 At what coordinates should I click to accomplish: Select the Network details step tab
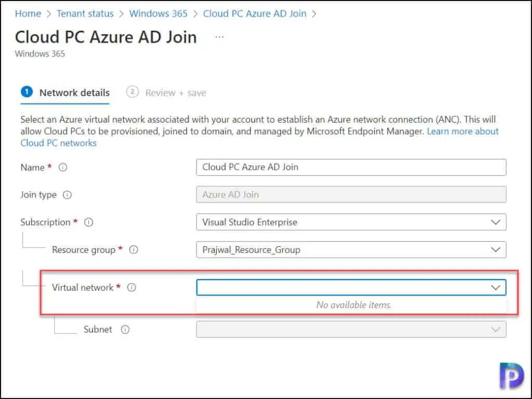(x=65, y=92)
